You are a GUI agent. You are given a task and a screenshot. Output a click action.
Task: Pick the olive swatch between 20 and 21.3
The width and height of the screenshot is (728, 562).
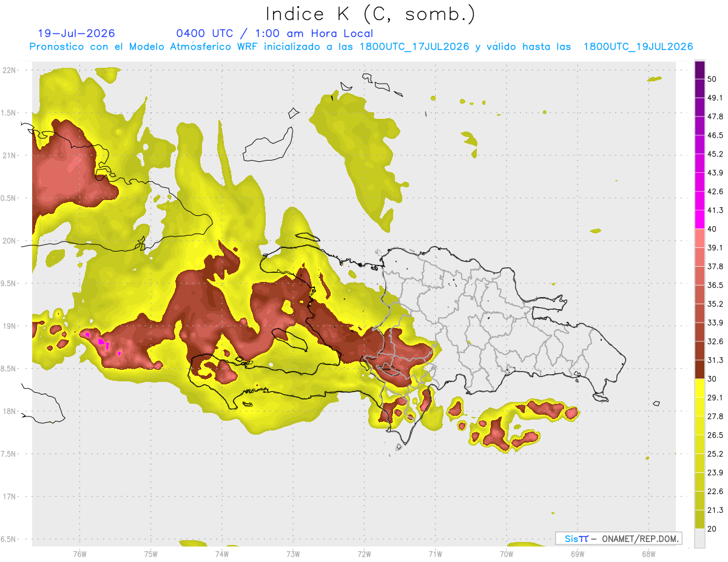pos(699,518)
